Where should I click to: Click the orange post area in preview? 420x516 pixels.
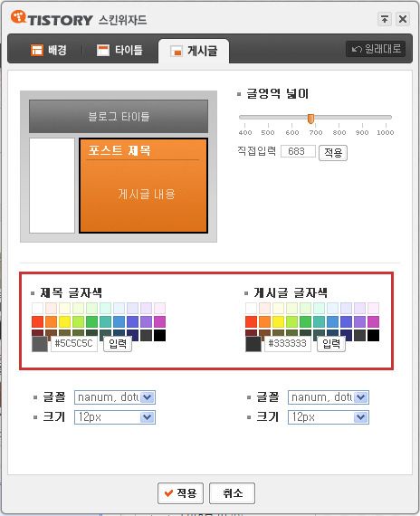click(143, 186)
